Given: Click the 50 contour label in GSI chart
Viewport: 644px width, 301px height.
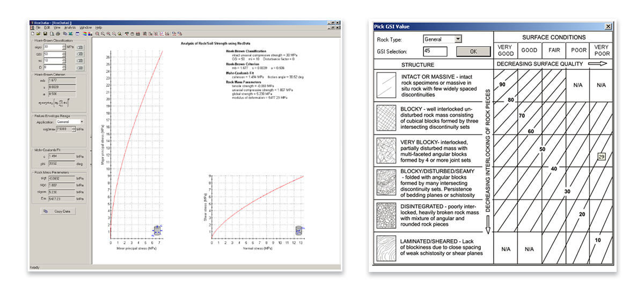Looking at the screenshot, I should pos(542,149).
